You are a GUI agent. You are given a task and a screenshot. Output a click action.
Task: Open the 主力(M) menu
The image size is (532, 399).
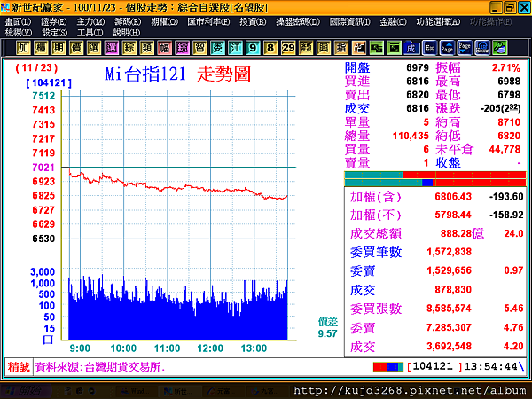pos(90,22)
